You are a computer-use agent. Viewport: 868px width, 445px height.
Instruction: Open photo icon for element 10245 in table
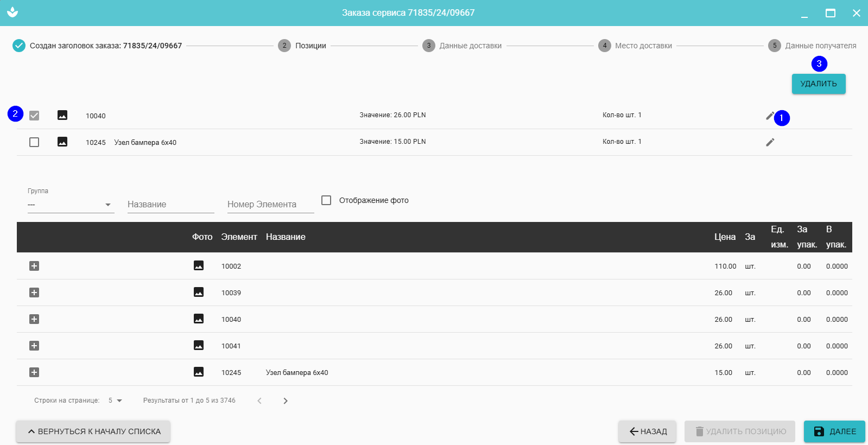coord(199,372)
